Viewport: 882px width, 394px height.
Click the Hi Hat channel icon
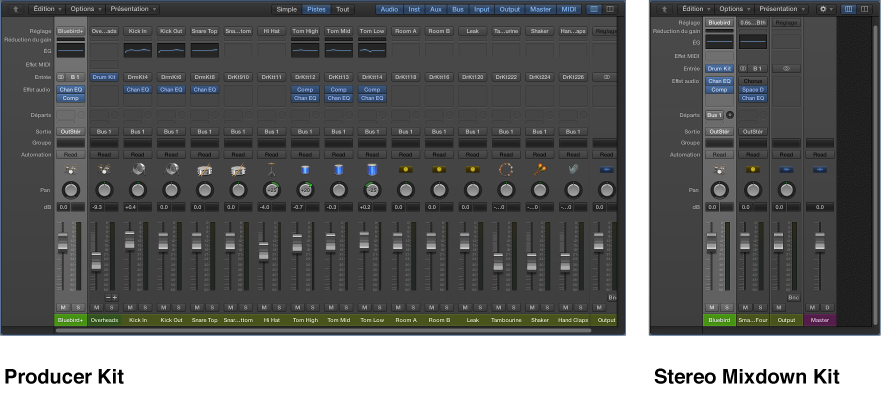[x=272, y=169]
